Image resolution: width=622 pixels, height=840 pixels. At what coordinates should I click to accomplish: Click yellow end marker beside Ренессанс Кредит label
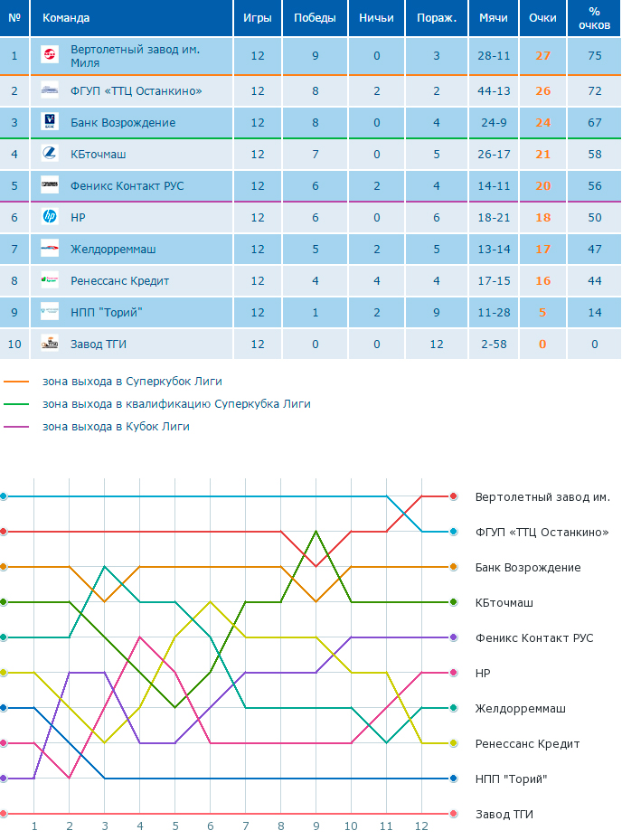[x=453, y=743]
